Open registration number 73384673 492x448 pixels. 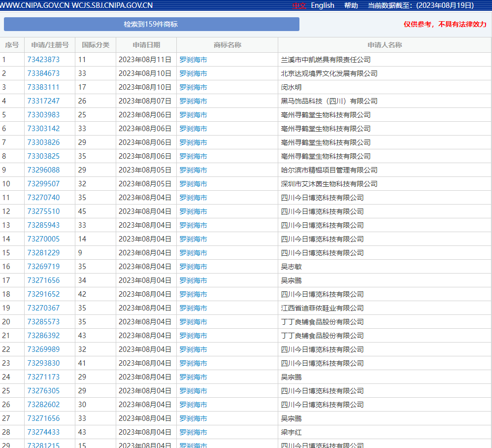click(x=43, y=73)
